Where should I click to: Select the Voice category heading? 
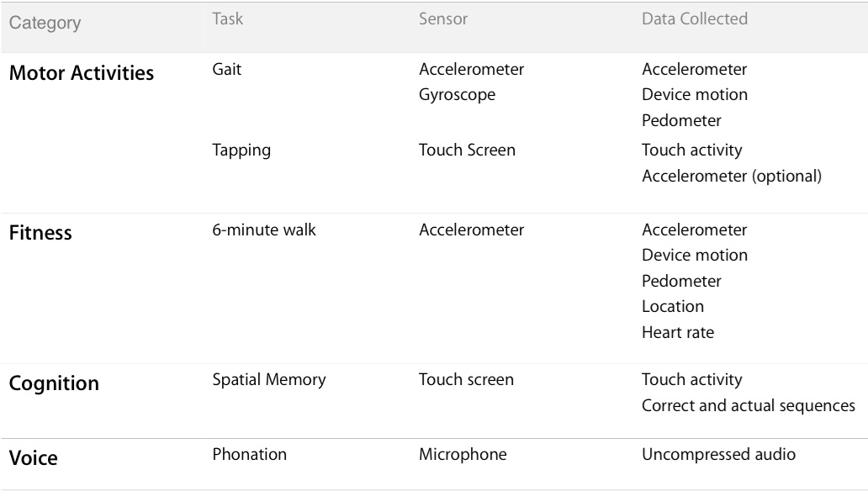(x=33, y=457)
